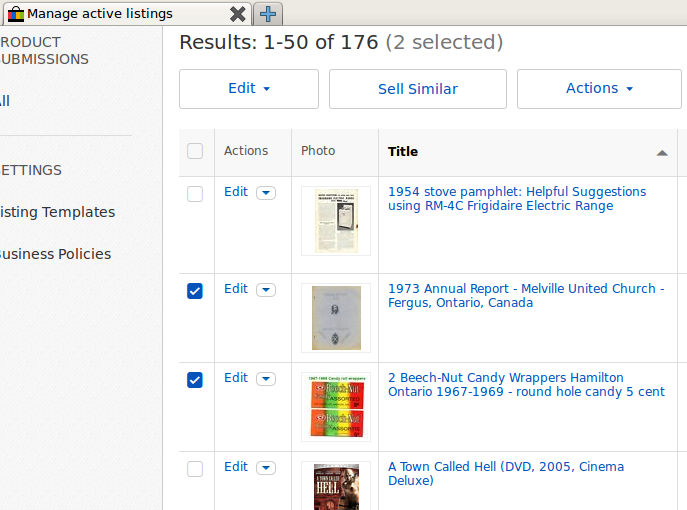Expand the bulk Actions dropdown button
687x510 pixels.
599,89
